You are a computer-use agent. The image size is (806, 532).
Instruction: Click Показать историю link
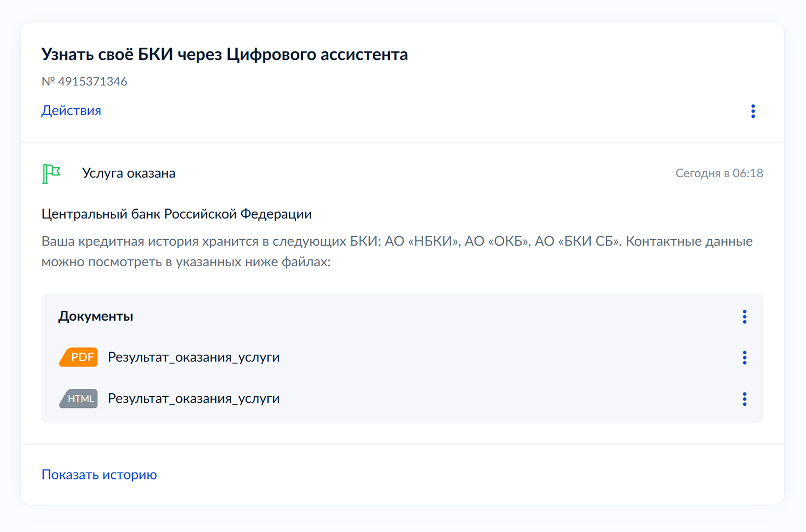[x=99, y=475]
